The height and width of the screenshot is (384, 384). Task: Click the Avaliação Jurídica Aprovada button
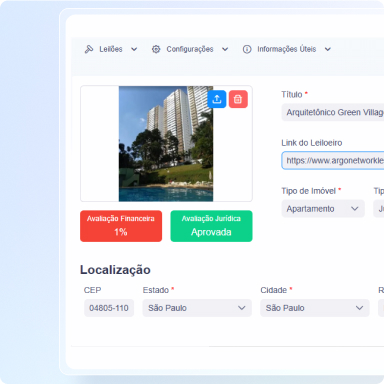pos(211,226)
